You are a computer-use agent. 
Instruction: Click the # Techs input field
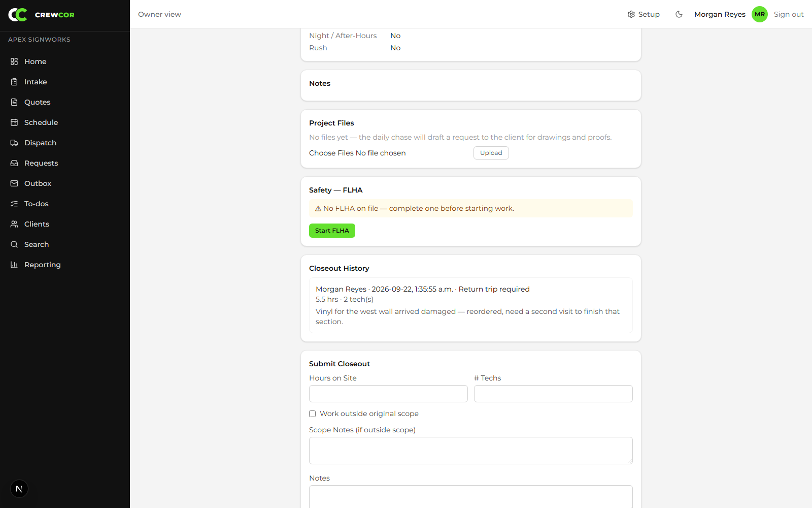[x=553, y=394]
